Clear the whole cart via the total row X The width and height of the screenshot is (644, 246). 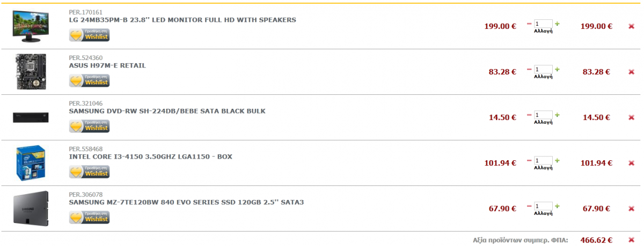pos(631,240)
